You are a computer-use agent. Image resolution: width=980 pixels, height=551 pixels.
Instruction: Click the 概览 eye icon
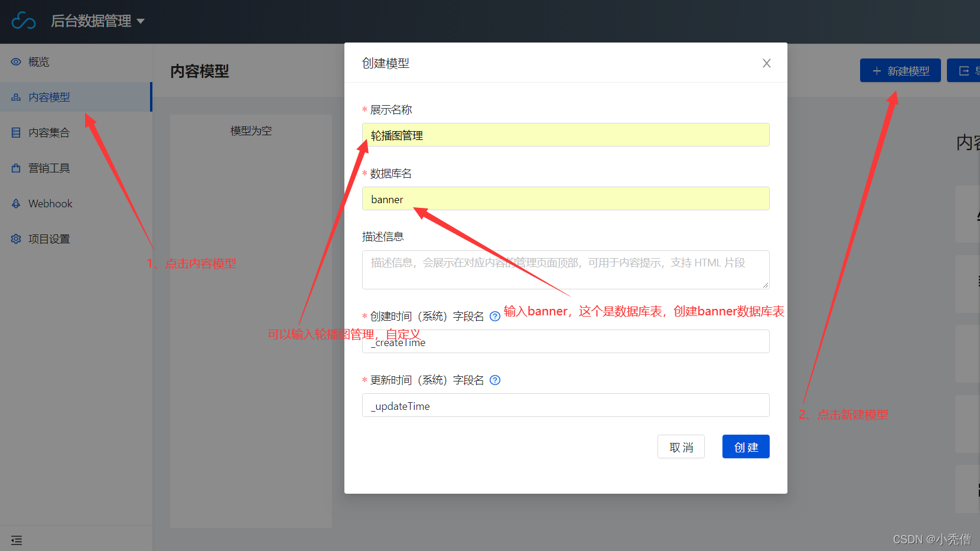click(x=16, y=62)
